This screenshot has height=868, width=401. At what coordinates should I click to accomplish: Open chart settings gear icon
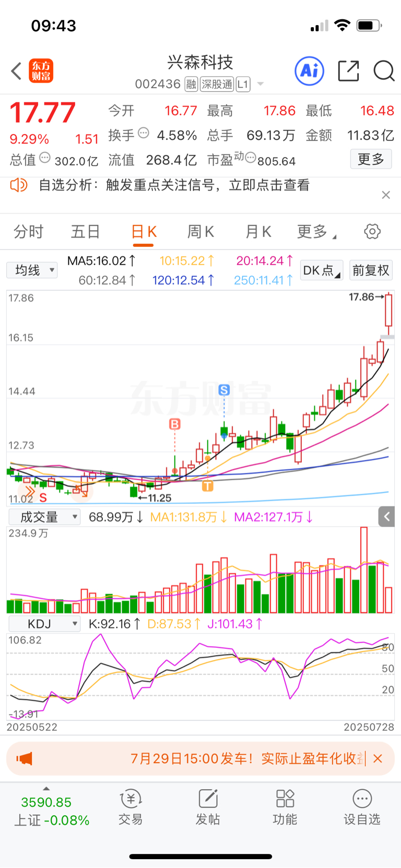tap(372, 231)
